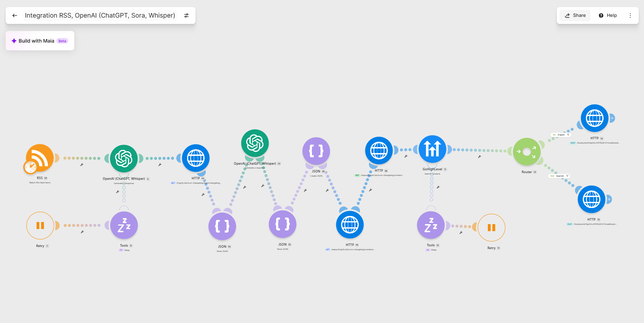Open scenario settings sliders icon

point(186,15)
